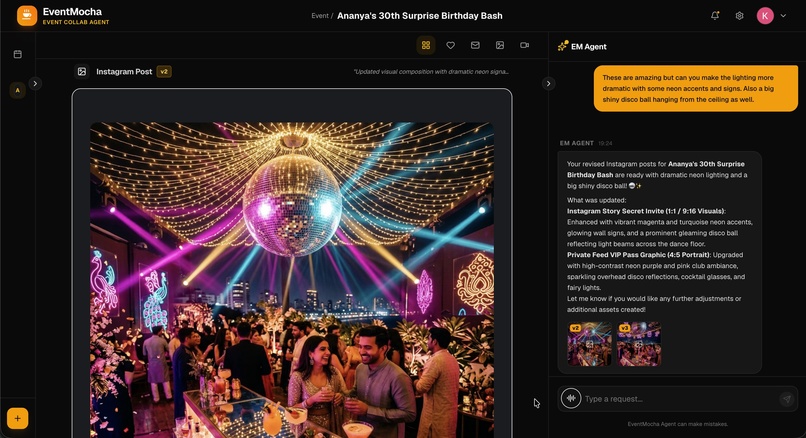Click the updated visual composition caption text
806x438 pixels.
(x=431, y=71)
